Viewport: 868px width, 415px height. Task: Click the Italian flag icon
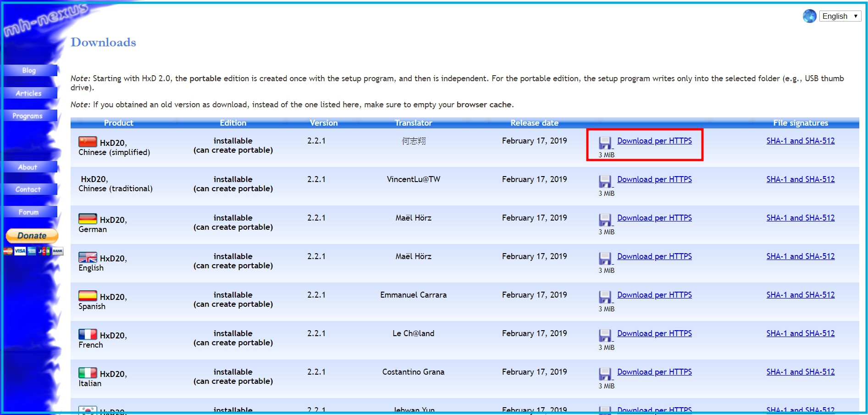88,373
